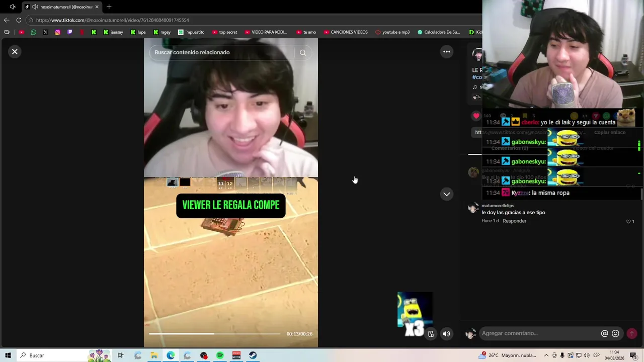Open the impuestito bookmark

click(191, 32)
